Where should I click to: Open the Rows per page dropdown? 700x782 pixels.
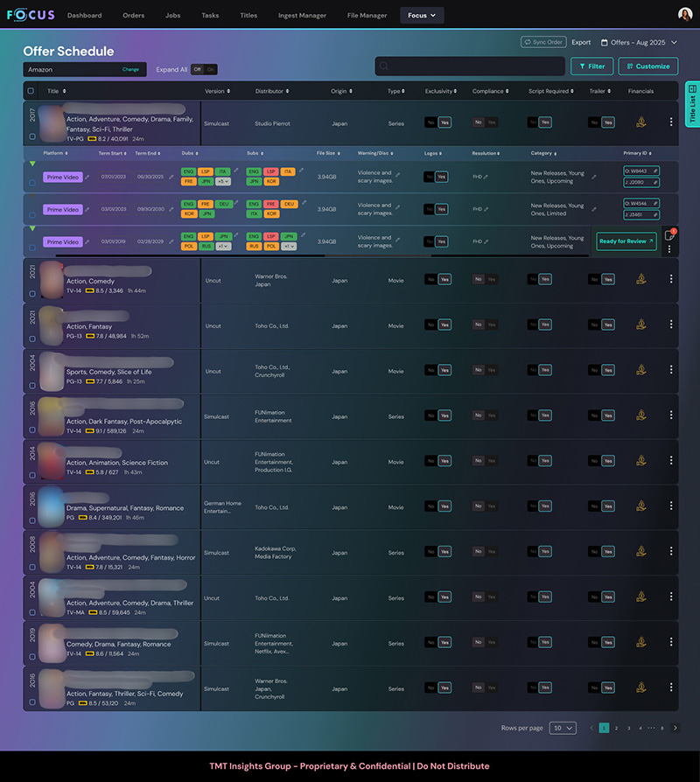563,728
